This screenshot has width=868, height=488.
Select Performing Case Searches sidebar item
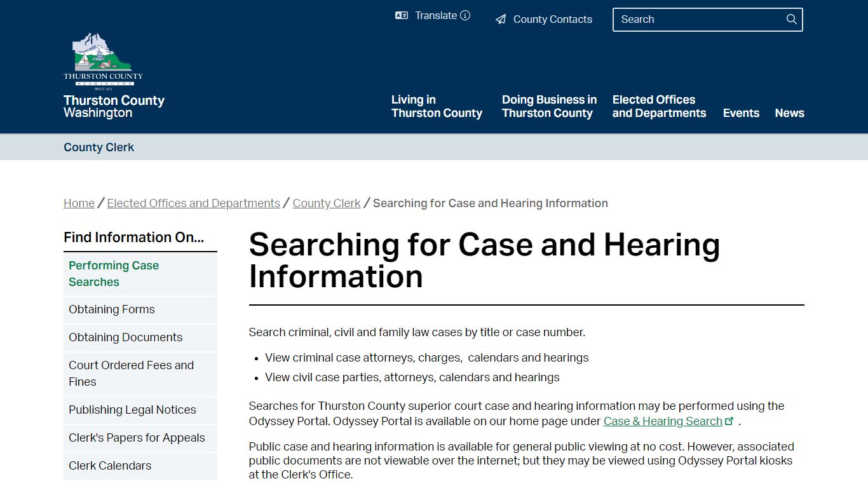[140, 274]
